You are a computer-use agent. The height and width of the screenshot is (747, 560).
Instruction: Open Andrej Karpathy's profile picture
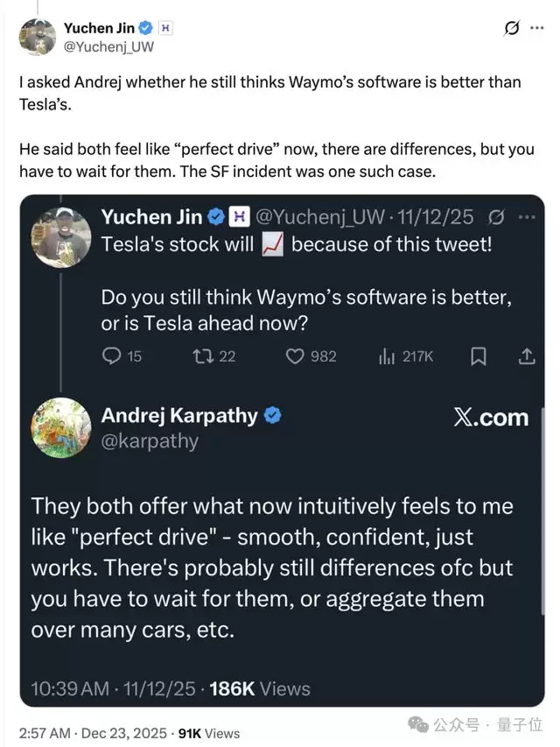(61, 428)
